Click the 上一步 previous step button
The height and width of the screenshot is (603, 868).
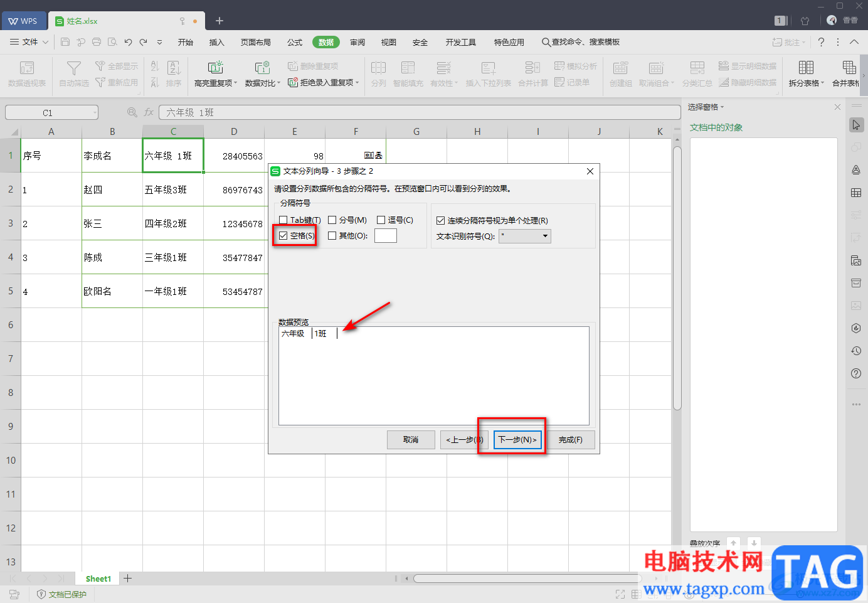click(x=464, y=440)
